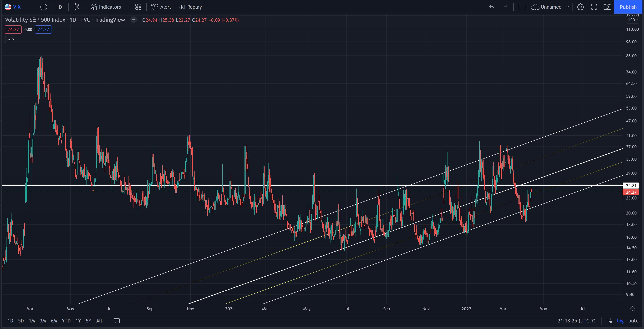The width and height of the screenshot is (644, 329).
Task: Open the candlestick chart style selector
Action: pos(77,7)
